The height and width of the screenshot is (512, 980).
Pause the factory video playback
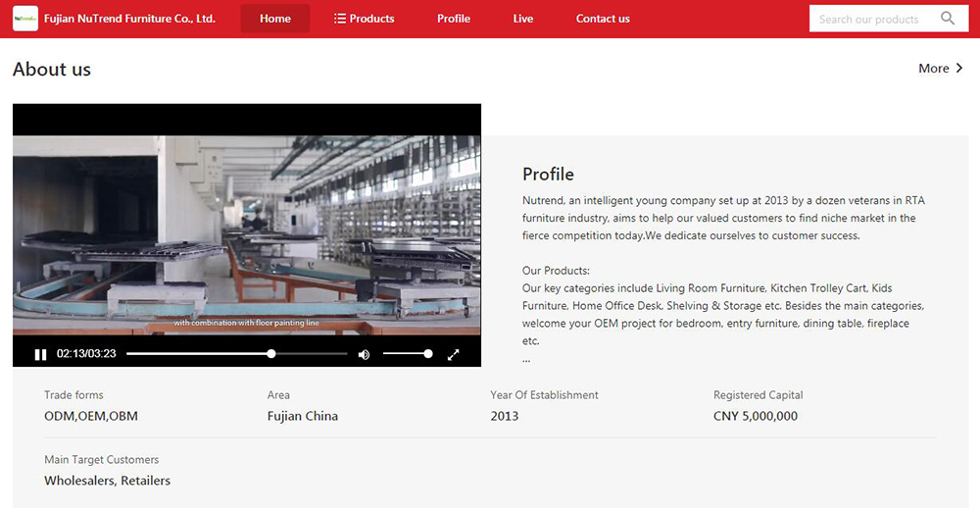(40, 355)
